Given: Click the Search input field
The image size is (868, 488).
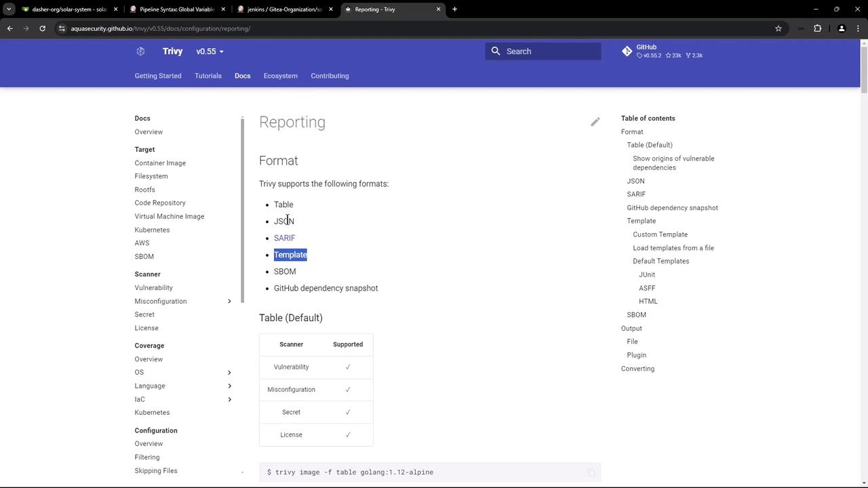Looking at the screenshot, I should pyautogui.click(x=549, y=52).
